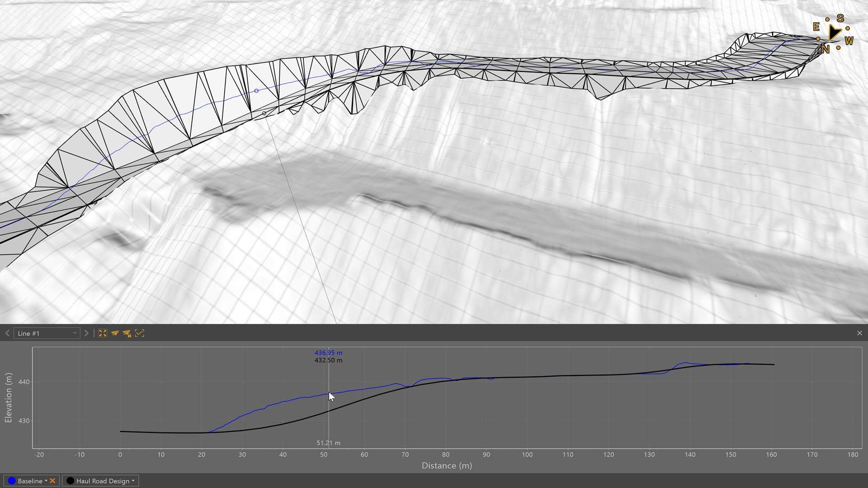Click the chart selection frame icon
The width and height of the screenshot is (868, 488).
(139, 333)
